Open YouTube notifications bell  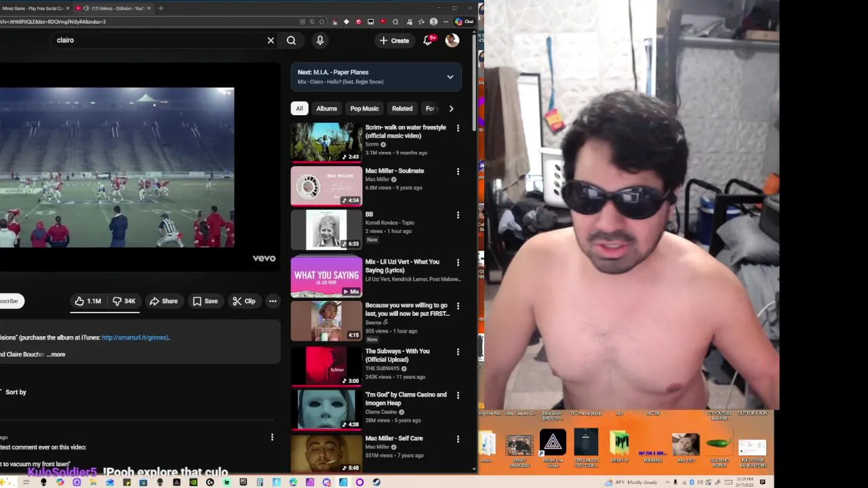tap(428, 41)
